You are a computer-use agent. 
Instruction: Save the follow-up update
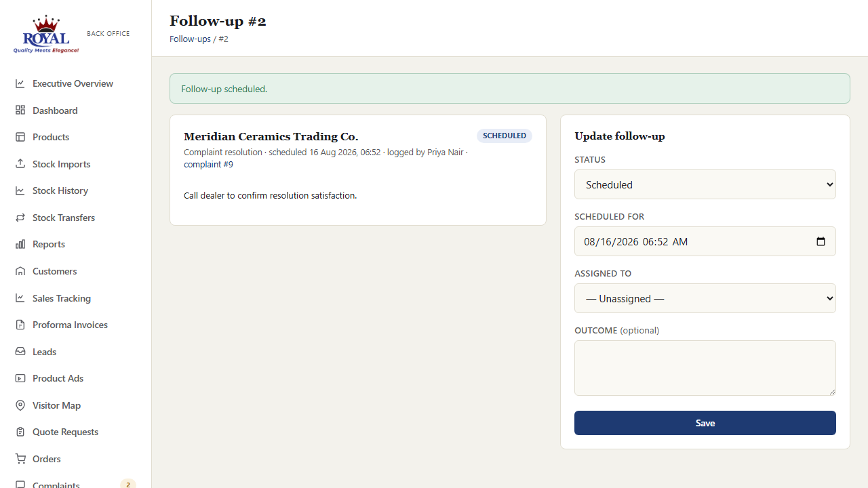[705, 423]
